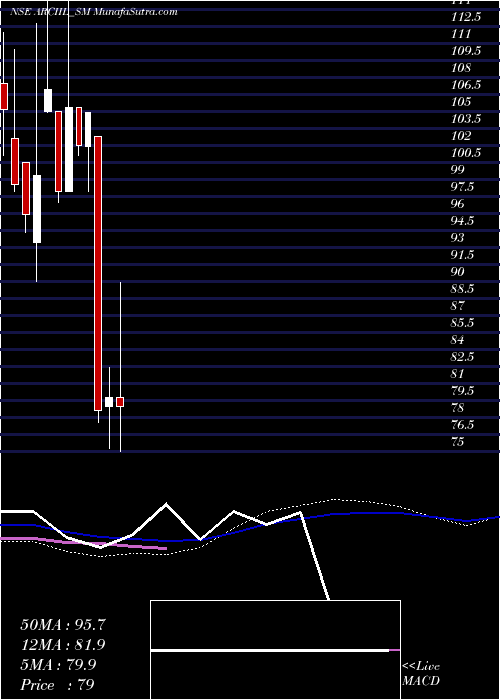
Task: Click the 88.5 price axis label
Action: 462,288
